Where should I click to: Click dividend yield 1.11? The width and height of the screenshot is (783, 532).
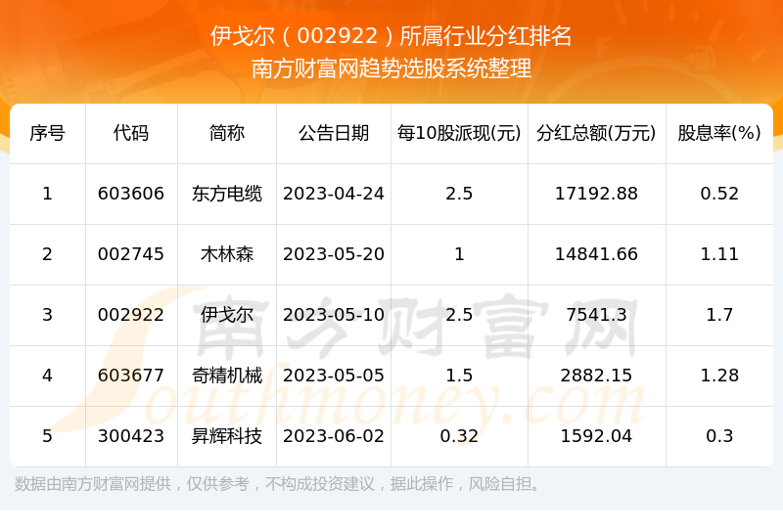719,254
